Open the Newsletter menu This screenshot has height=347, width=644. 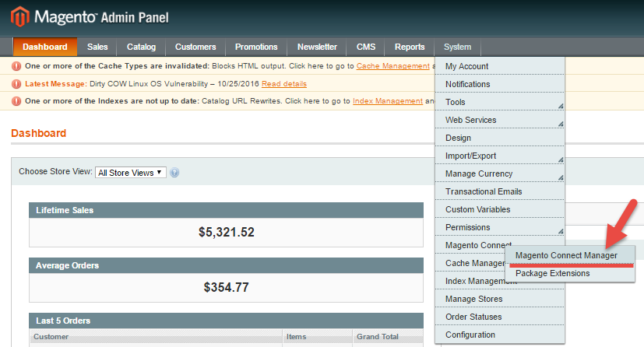(317, 47)
